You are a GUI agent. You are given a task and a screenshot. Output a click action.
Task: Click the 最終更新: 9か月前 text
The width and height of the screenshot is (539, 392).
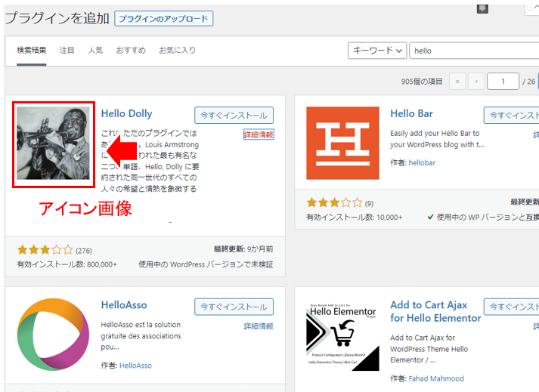point(243,249)
